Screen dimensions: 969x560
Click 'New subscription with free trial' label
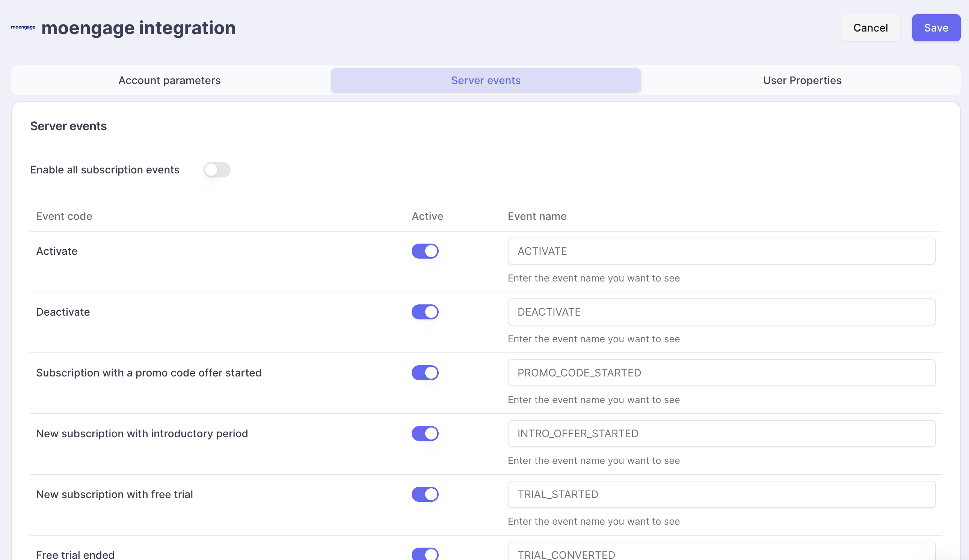(x=115, y=494)
